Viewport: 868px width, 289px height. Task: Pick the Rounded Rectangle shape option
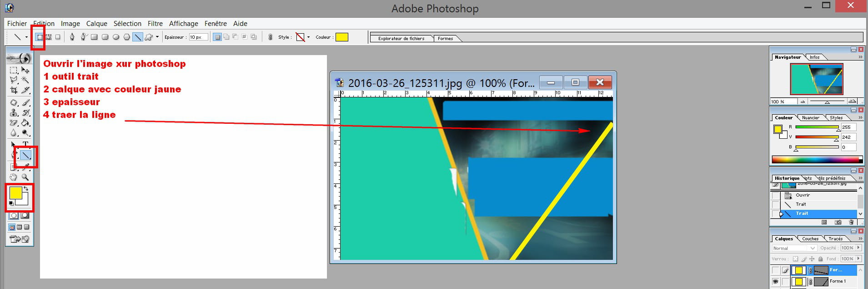point(105,37)
